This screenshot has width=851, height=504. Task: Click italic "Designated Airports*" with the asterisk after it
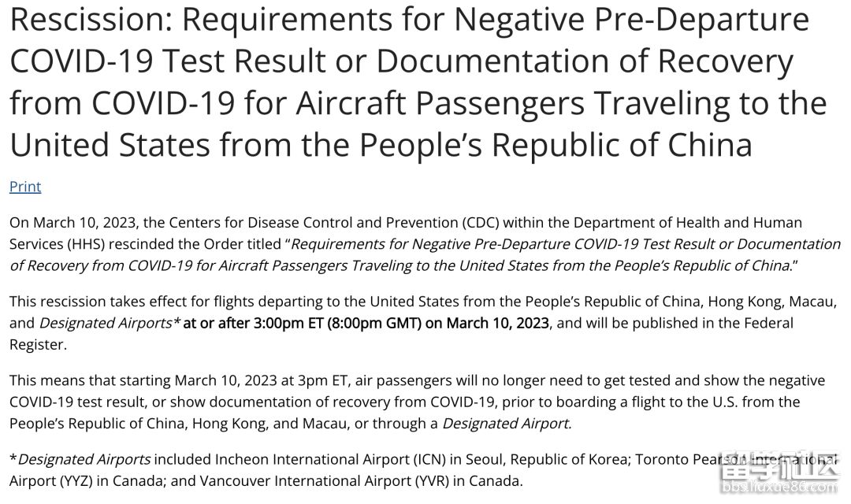pyautogui.click(x=109, y=323)
